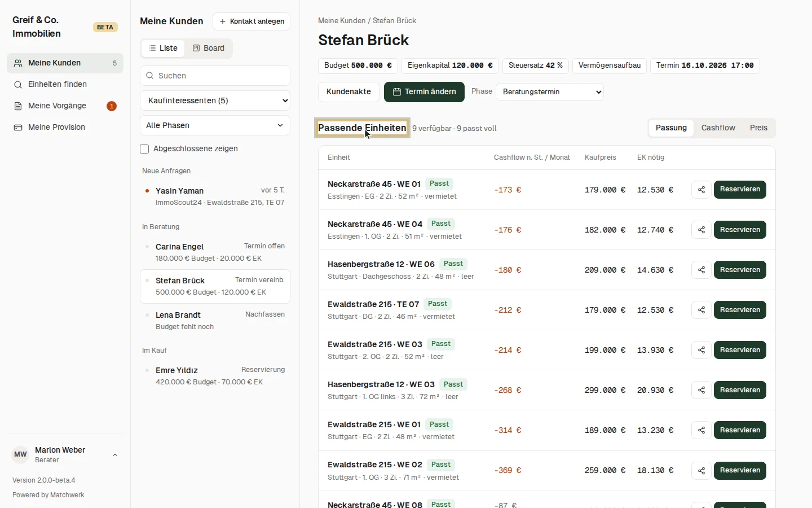Share the Hasenbergstraße 12 WE 06 unit
The height and width of the screenshot is (508, 812).
pyautogui.click(x=701, y=270)
